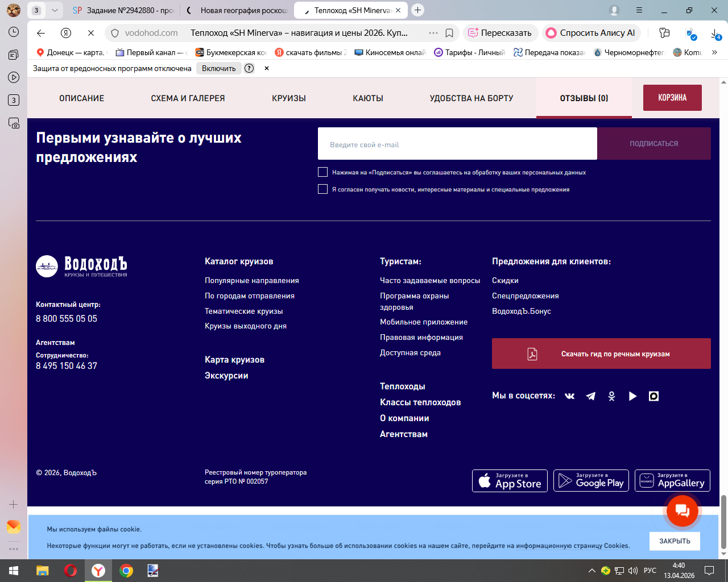
Task: Open Часто задаваемые вопросы link
Action: [x=430, y=280]
